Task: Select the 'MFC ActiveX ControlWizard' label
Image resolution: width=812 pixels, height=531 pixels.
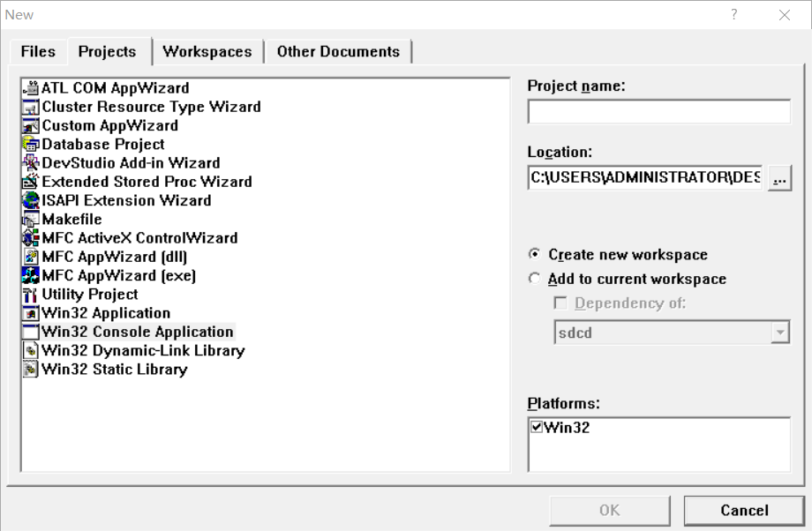Action: 139,237
